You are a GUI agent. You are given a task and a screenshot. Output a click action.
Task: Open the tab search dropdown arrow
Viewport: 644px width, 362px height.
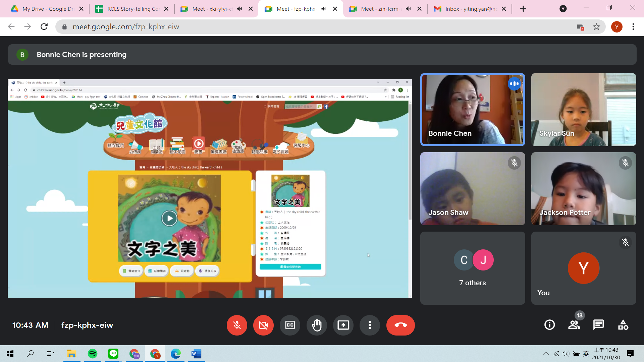point(563,9)
